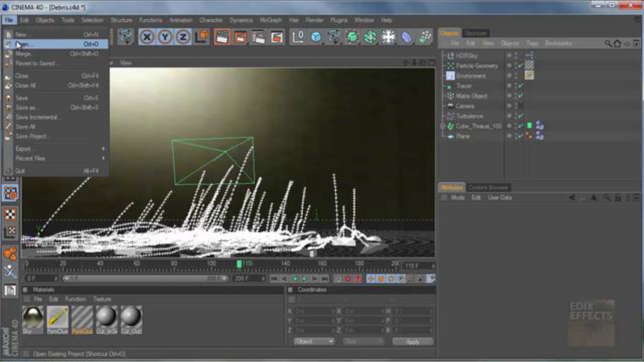Screen dimensions: 644x362
Task: Open Texture menu in Materials panel
Action: point(102,299)
